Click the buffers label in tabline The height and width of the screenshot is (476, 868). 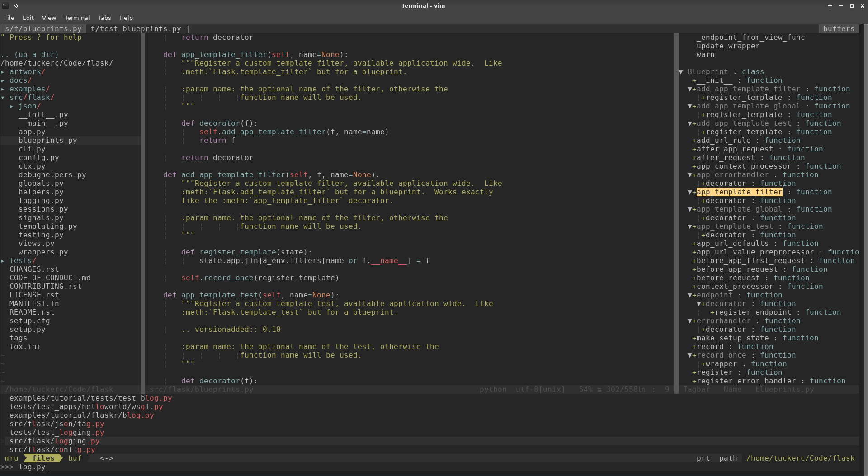click(839, 28)
